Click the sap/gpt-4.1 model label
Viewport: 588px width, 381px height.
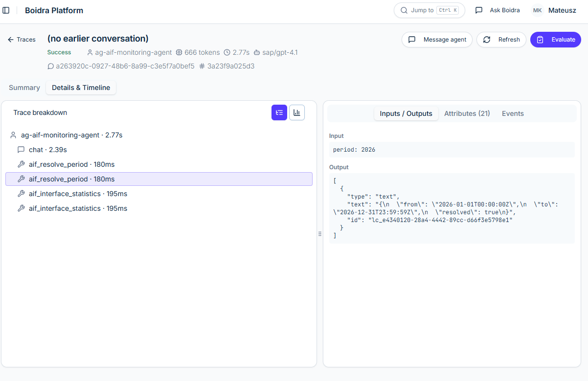280,52
